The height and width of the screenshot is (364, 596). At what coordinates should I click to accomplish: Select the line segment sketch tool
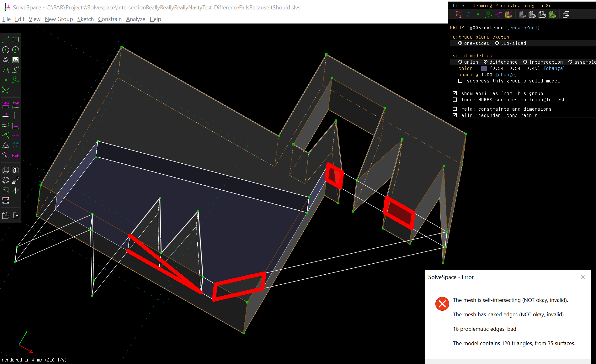point(6,40)
